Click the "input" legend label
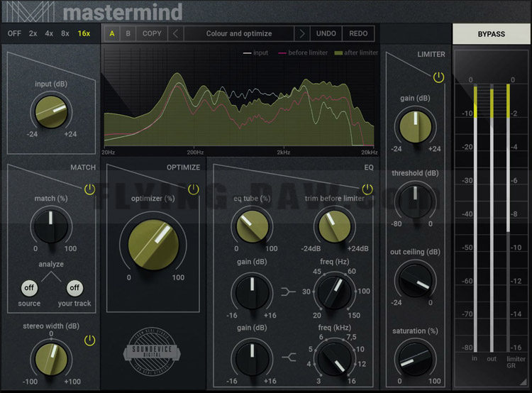 click(x=260, y=53)
